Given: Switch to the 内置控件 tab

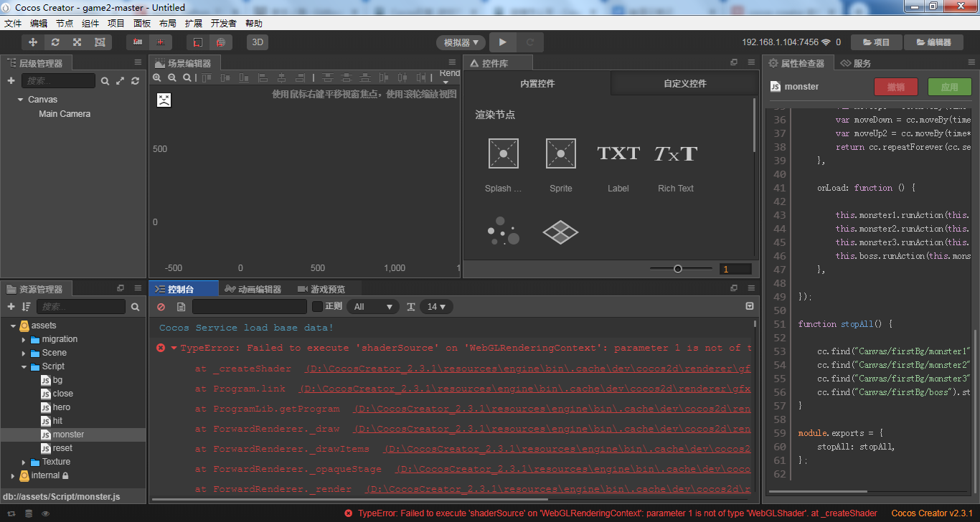Looking at the screenshot, I should 537,83.
